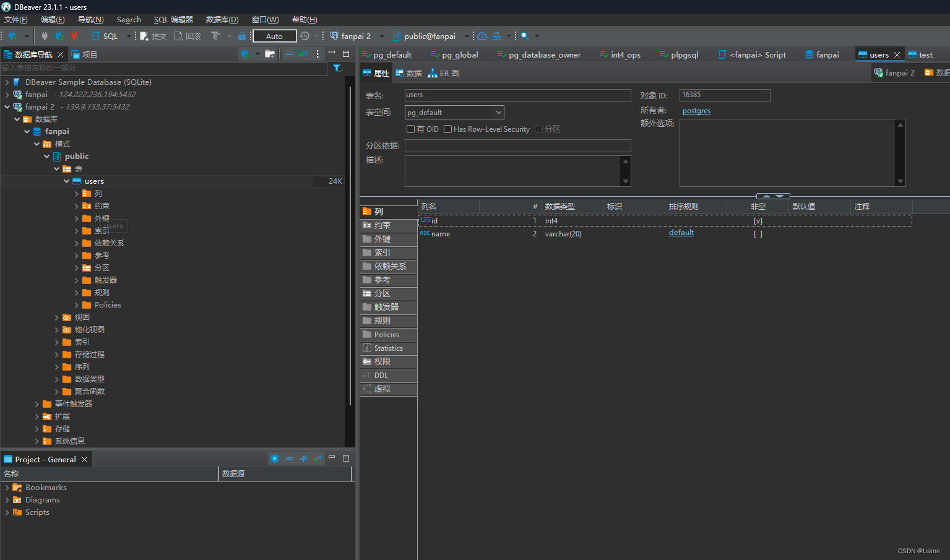The height and width of the screenshot is (560, 950).
Task: Expand the 视图 folder in tree
Action: point(56,317)
